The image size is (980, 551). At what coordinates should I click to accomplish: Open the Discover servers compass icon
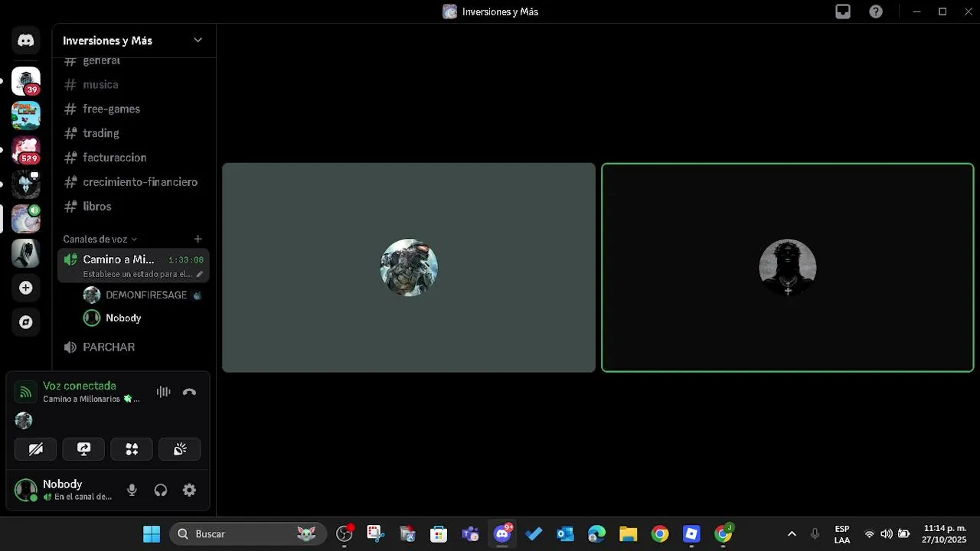26,322
